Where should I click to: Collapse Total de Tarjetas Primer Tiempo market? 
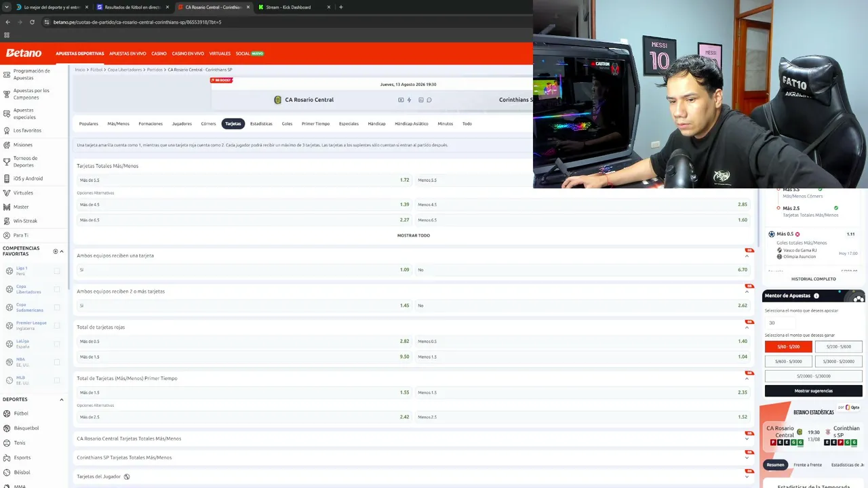pyautogui.click(x=747, y=378)
